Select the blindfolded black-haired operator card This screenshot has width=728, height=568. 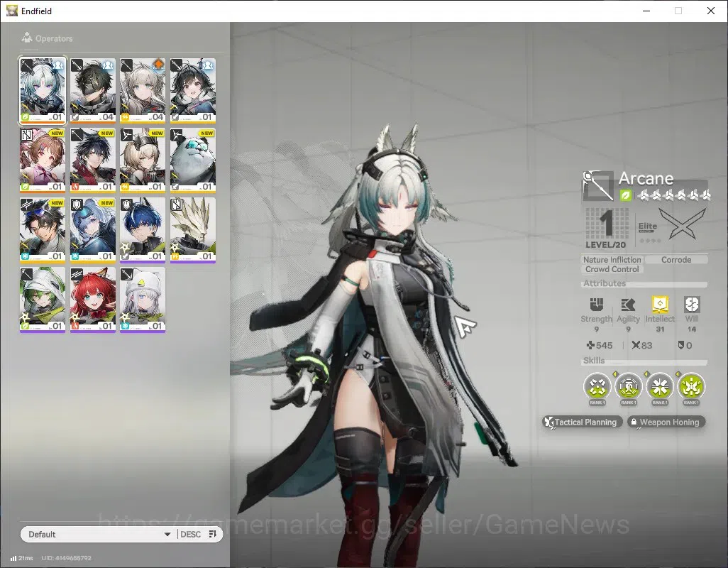point(92,91)
